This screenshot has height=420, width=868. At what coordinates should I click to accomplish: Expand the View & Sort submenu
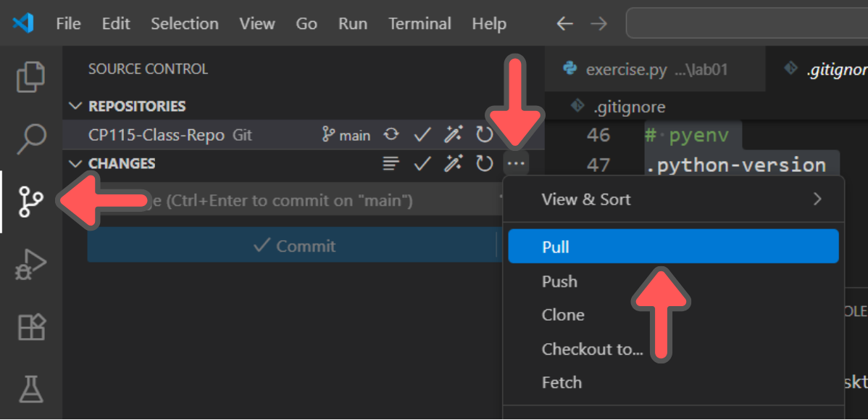pyautogui.click(x=674, y=199)
